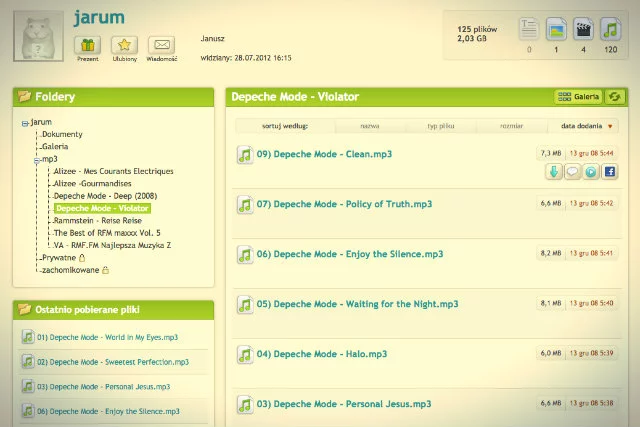The image size is (640, 427).
Task: Collapse the jarum root folder
Action: (x=25, y=123)
